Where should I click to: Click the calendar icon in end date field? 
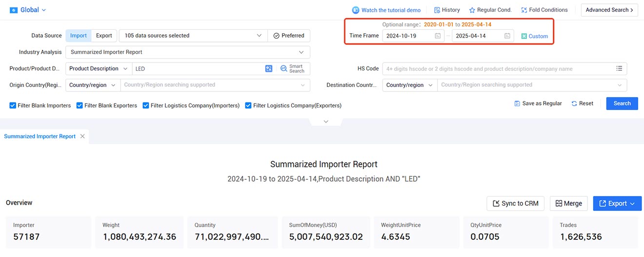click(x=507, y=36)
